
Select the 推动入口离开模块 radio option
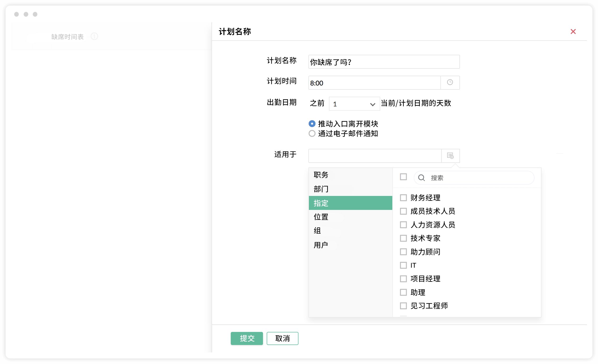click(312, 124)
